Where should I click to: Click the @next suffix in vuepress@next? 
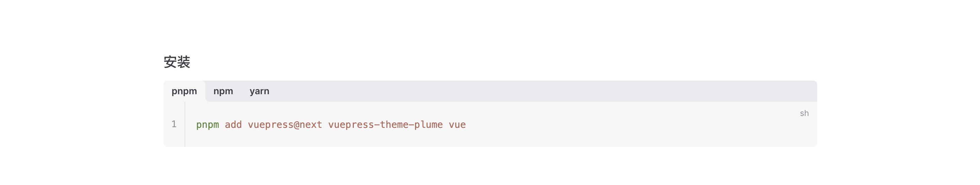pos(308,125)
